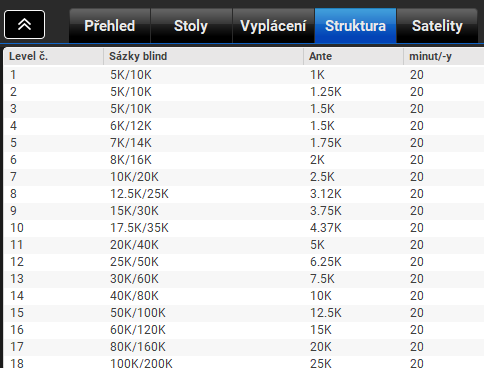Select level 17 row 80K/160K blinds
Screen dimensions: 484x368
(x=244, y=347)
